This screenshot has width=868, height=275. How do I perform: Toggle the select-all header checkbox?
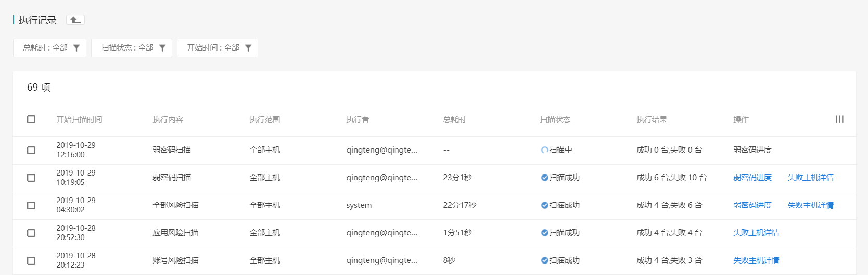point(31,119)
